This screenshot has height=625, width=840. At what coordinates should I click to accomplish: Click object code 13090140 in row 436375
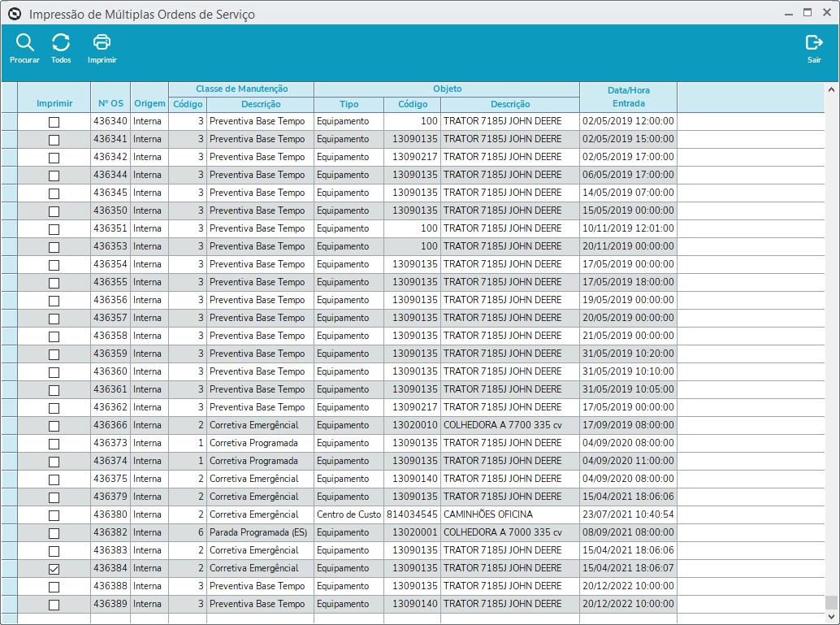coord(413,479)
